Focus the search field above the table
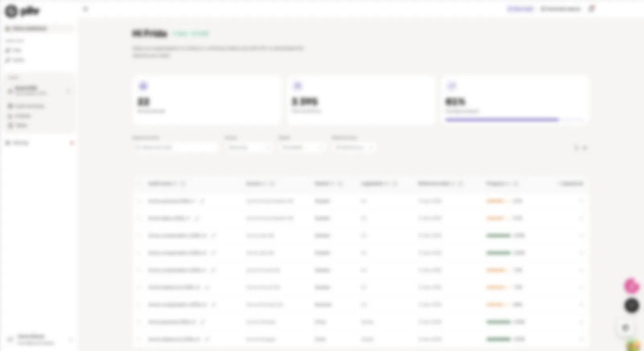The image size is (644, 351). point(175,147)
